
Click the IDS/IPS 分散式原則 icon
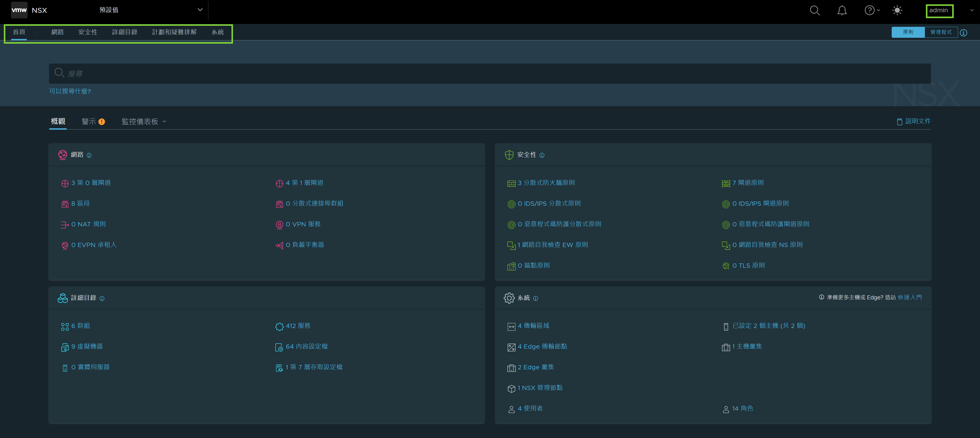(x=511, y=204)
